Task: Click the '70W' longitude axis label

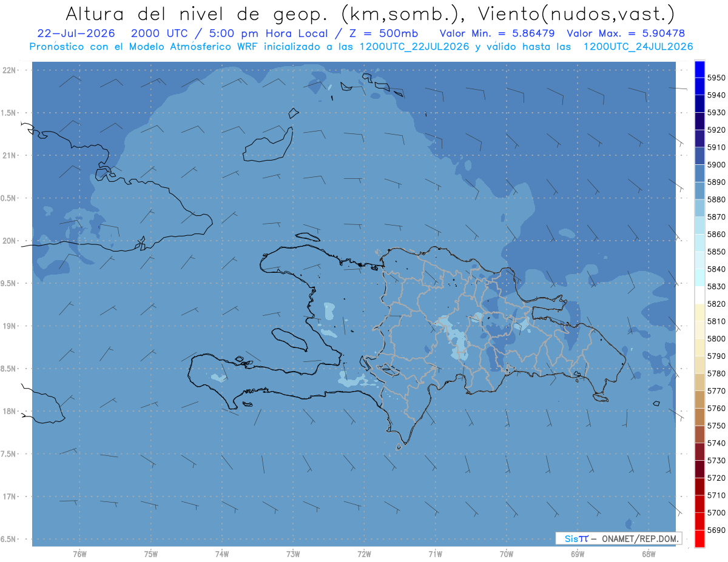Action: [x=507, y=554]
